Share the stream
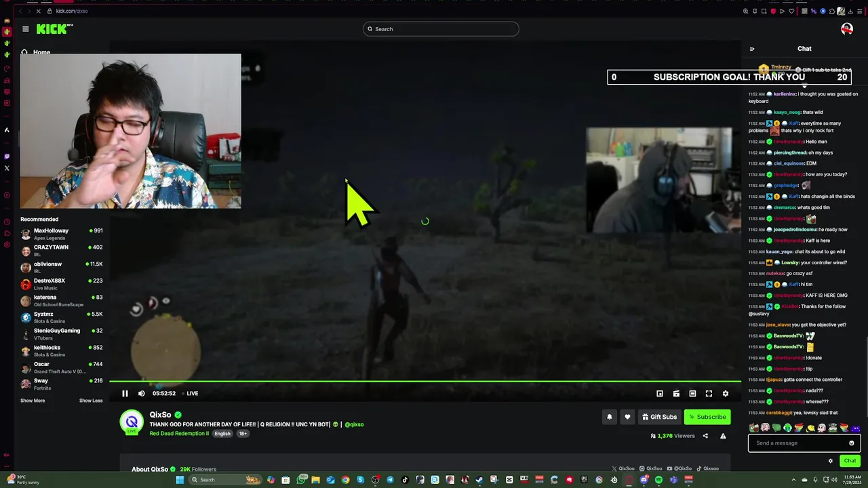The height and width of the screenshot is (488, 868). [x=705, y=436]
